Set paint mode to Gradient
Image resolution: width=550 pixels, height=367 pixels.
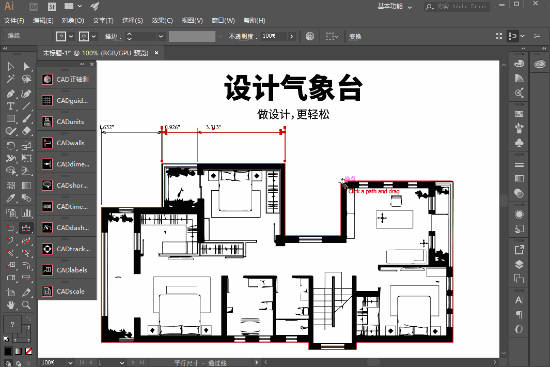pyautogui.click(x=19, y=351)
